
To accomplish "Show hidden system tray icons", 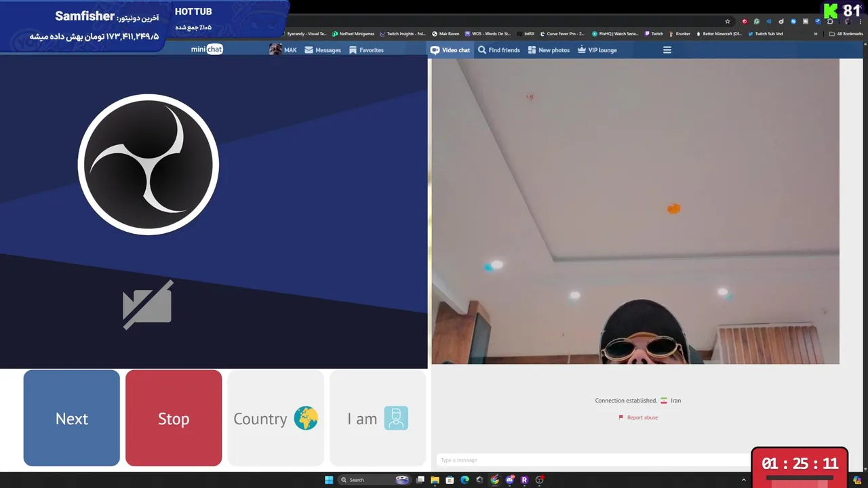I will (x=743, y=480).
